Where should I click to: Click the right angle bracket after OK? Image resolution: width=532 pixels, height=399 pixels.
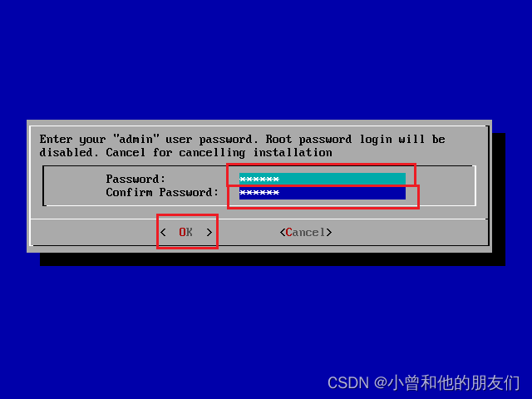pos(209,233)
